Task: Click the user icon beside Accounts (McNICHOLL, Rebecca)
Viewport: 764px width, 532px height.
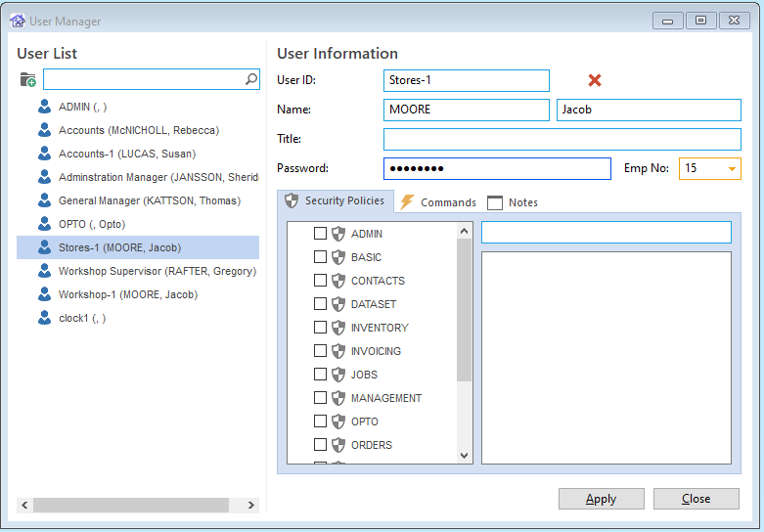Action: click(x=44, y=130)
